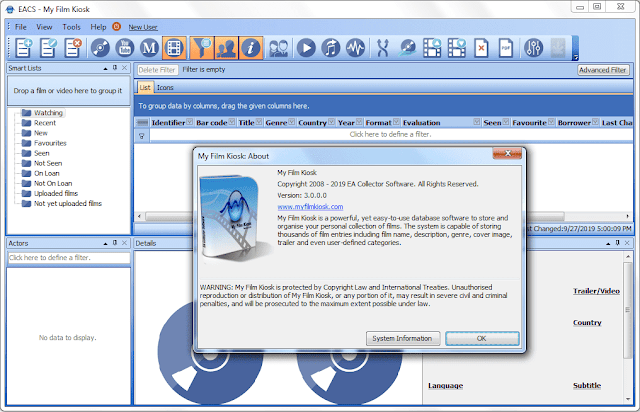Screen dimensions: 640x412
Task: Click the music note toolbar icon
Action: coord(331,48)
